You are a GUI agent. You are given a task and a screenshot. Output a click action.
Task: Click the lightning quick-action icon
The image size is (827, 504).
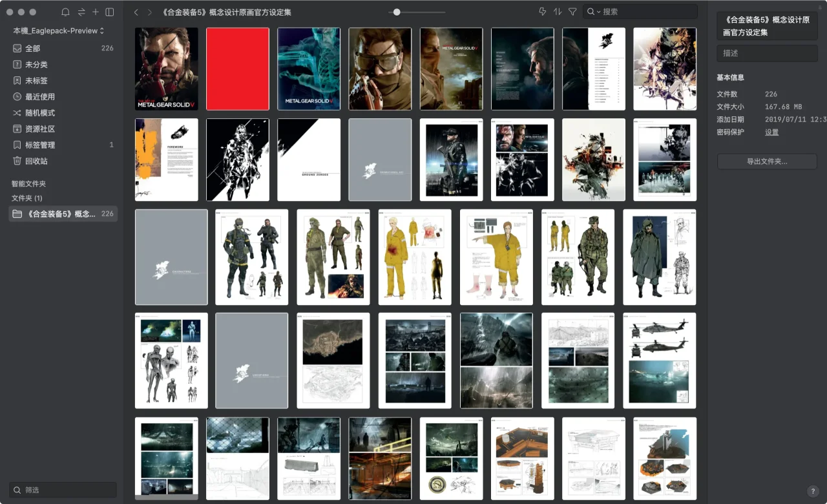[x=542, y=12]
